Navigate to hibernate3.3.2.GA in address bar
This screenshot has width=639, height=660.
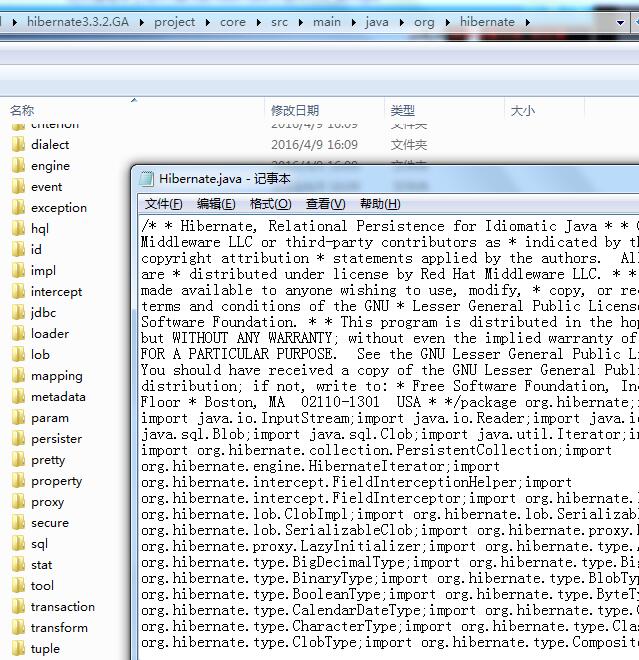click(x=78, y=22)
